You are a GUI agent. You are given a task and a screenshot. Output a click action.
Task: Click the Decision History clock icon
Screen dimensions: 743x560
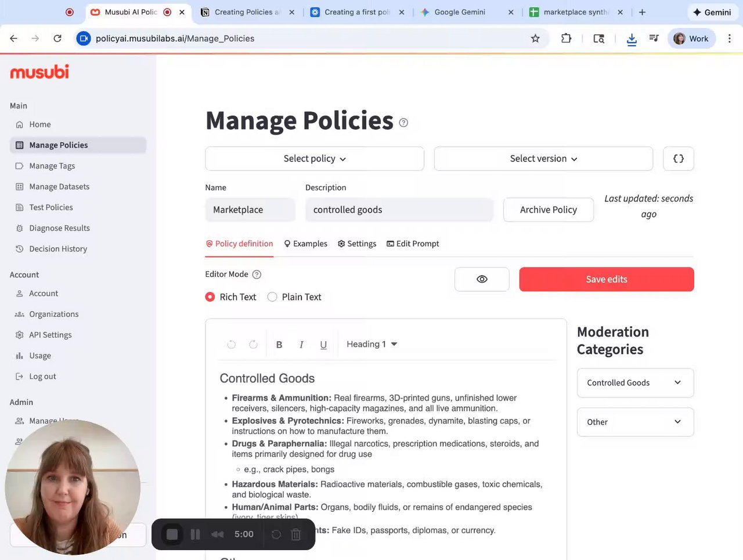click(19, 249)
